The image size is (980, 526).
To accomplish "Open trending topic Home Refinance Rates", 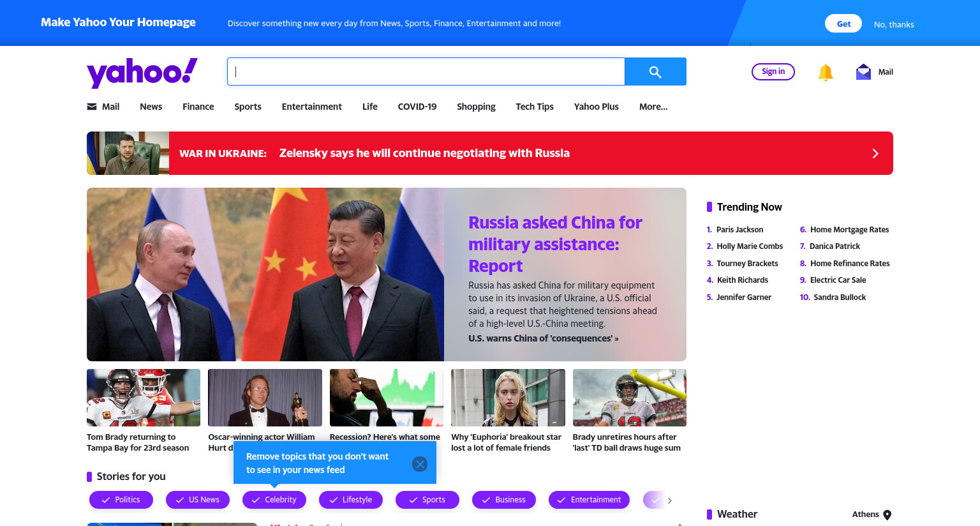I will tap(850, 264).
